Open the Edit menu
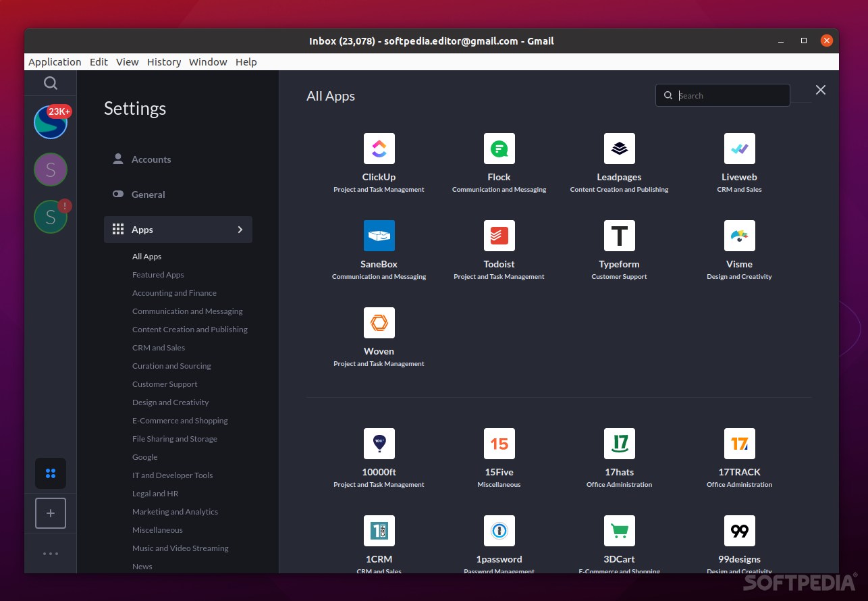 [99, 62]
